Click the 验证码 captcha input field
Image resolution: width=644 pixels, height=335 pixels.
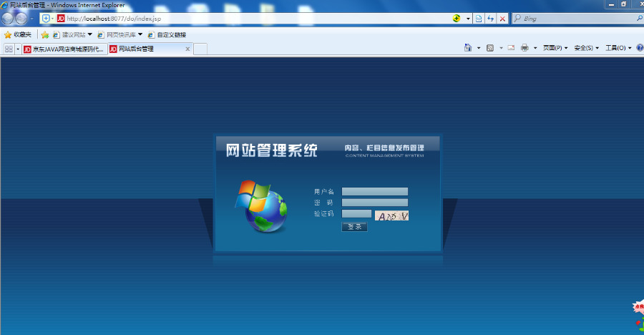(356, 214)
